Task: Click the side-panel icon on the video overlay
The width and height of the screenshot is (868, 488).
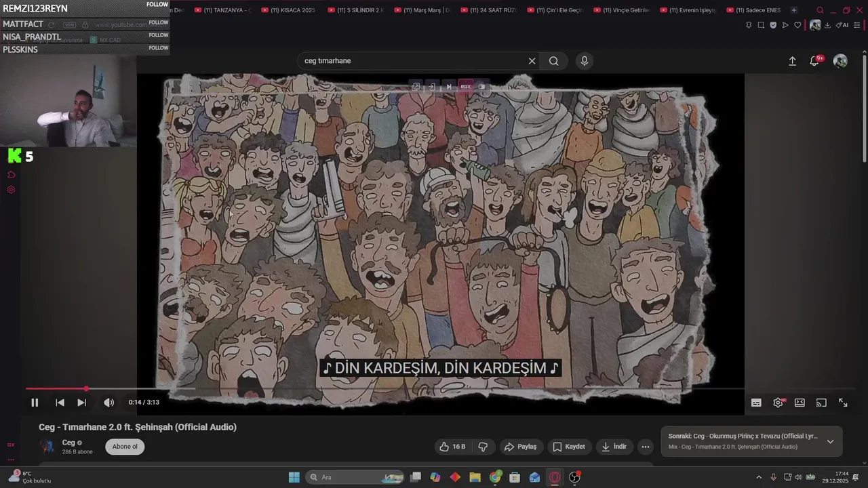Action: click(481, 87)
